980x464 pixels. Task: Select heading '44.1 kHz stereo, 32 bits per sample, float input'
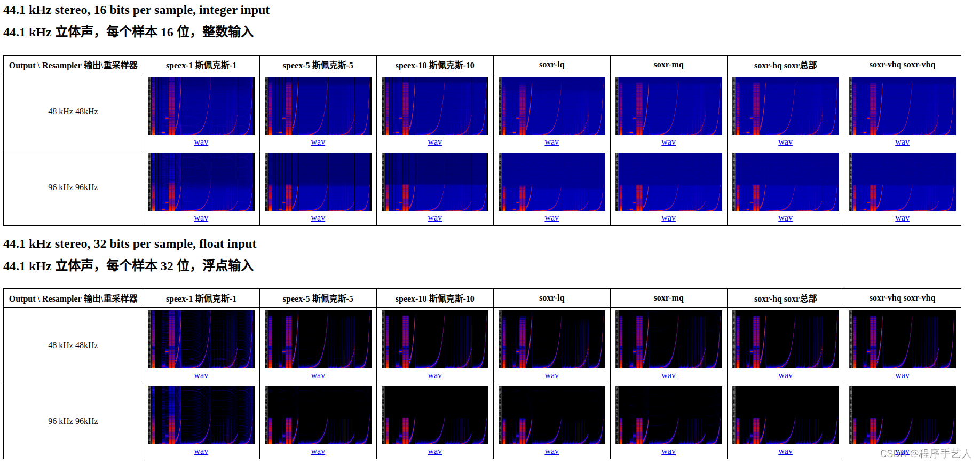130,244
